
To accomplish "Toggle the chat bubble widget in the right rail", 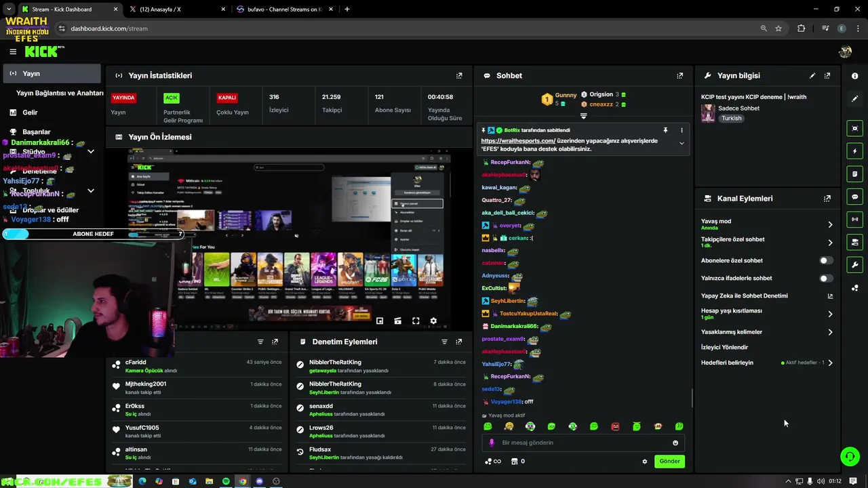I will pos(855,197).
